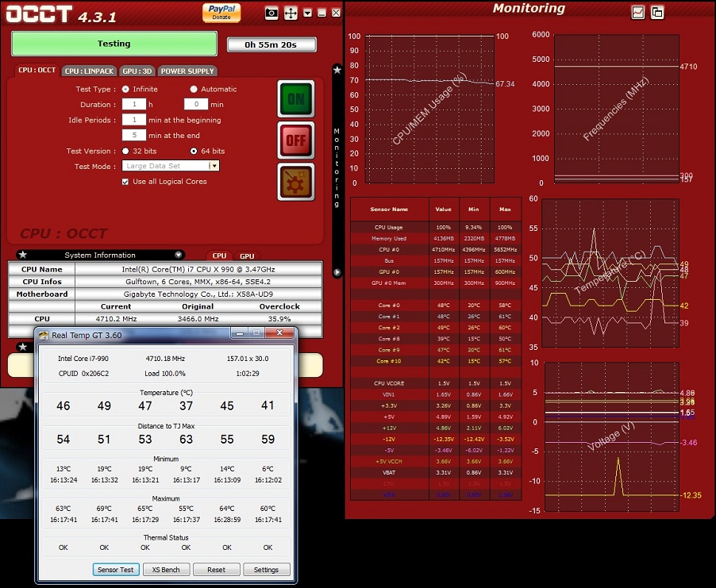Select the CPU system info tab
Viewport: 716px width, 588px height.
click(x=219, y=256)
